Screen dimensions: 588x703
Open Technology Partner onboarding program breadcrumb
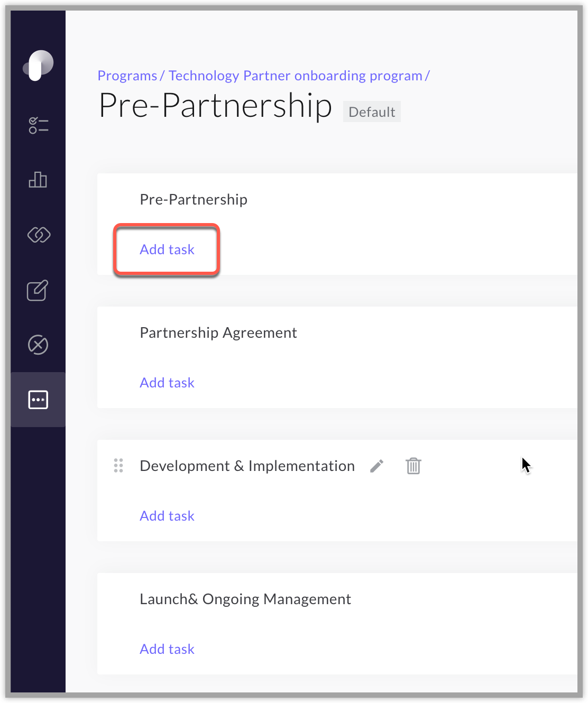point(296,76)
